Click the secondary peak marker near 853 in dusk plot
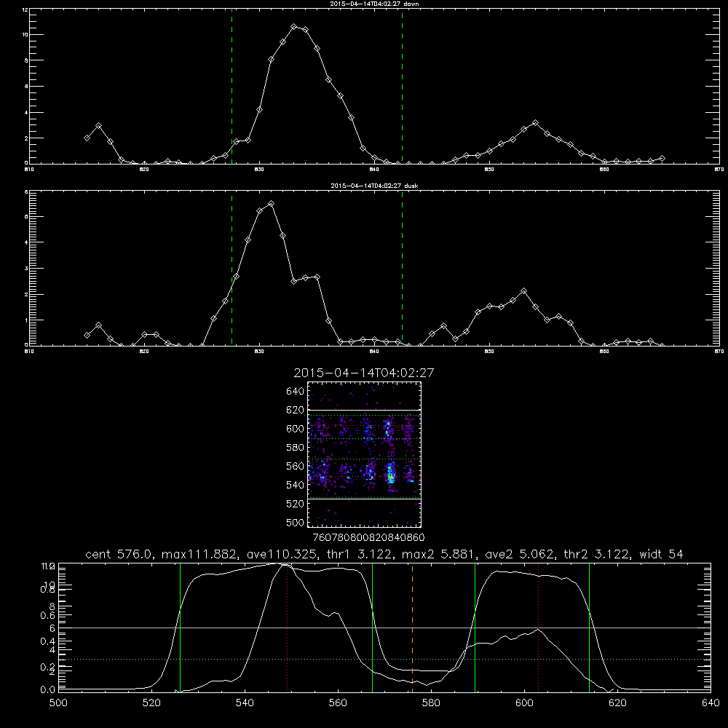Viewport: 728px width, 728px height. pos(523,291)
